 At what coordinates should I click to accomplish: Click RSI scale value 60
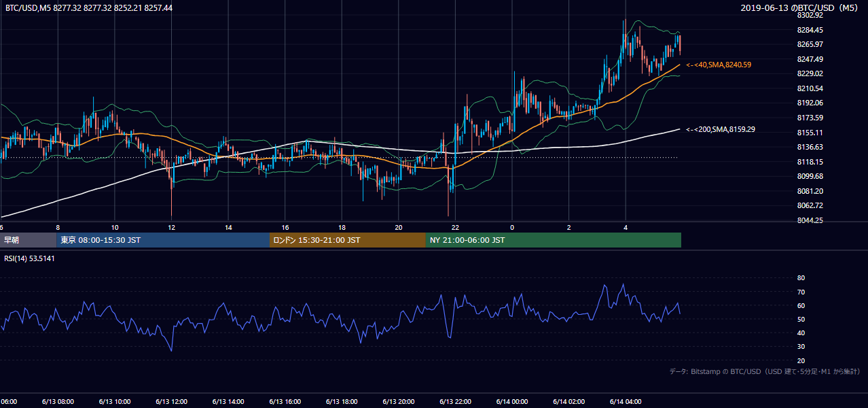click(801, 305)
